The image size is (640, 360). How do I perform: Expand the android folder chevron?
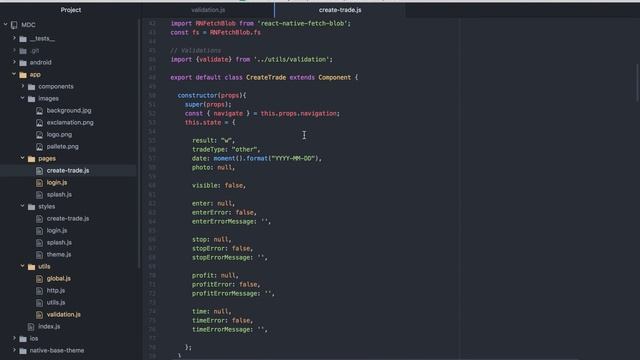[14, 62]
